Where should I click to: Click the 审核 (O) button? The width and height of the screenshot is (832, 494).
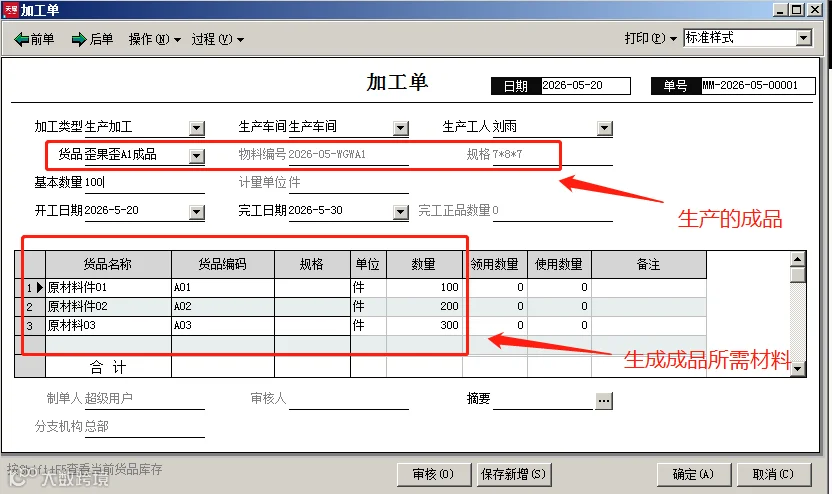pyautogui.click(x=434, y=474)
